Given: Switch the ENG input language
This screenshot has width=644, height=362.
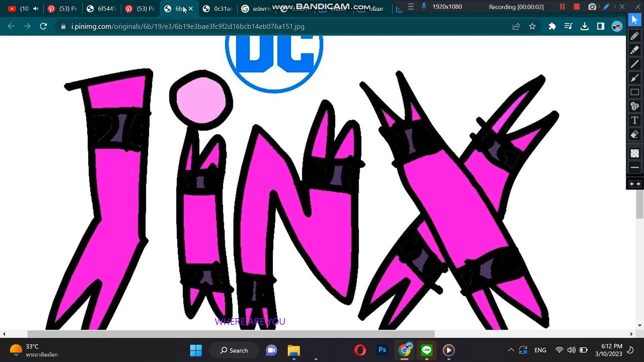Looking at the screenshot, I should [540, 350].
